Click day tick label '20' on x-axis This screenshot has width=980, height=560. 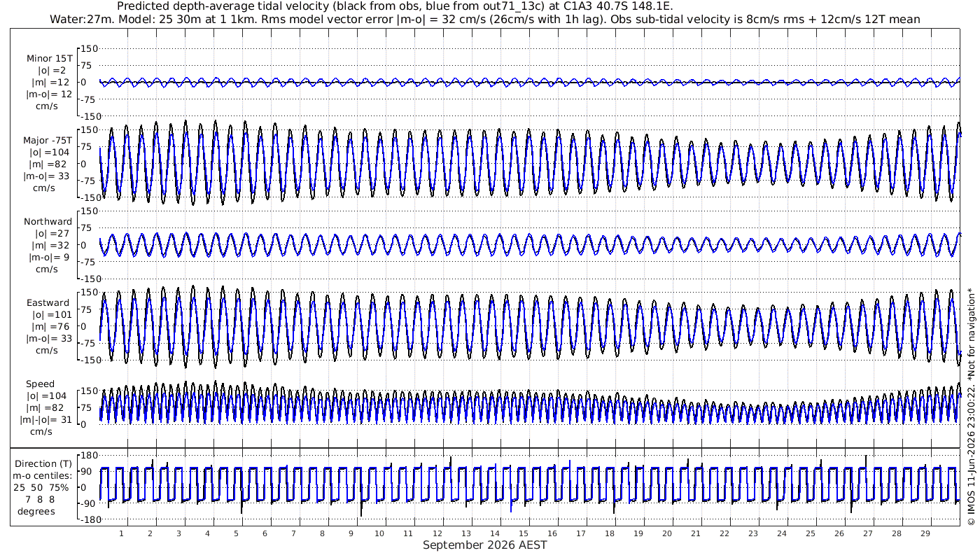[x=666, y=533]
